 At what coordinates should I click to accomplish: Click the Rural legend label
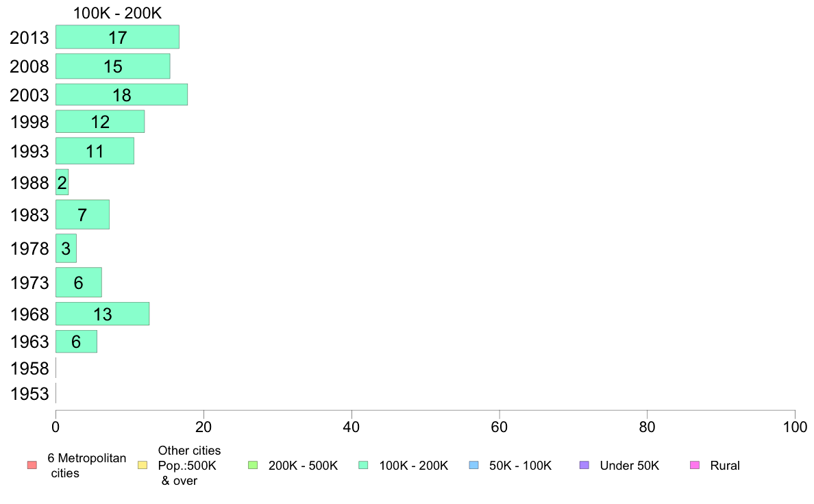coord(725,466)
